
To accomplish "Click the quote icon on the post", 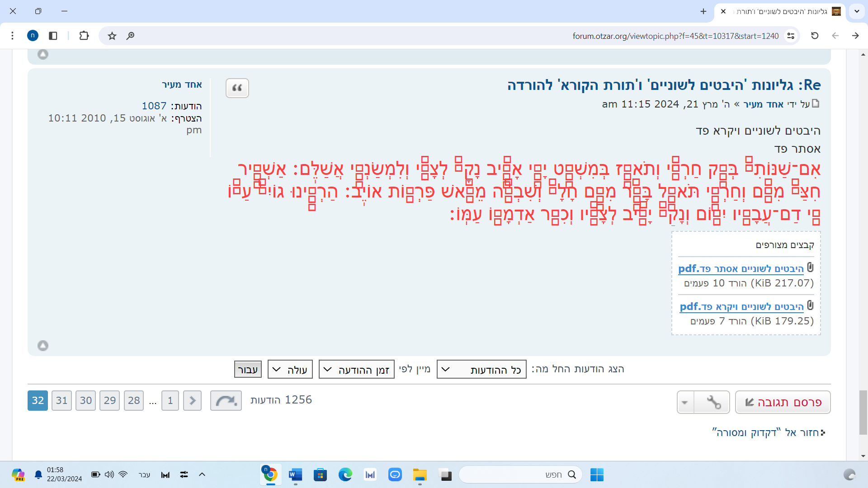I will 237,88.
